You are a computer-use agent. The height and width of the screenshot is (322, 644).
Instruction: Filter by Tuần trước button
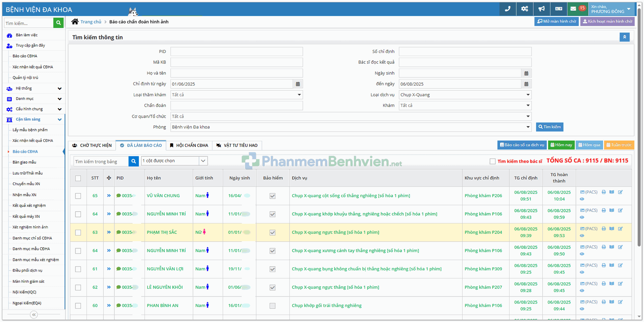click(x=619, y=145)
